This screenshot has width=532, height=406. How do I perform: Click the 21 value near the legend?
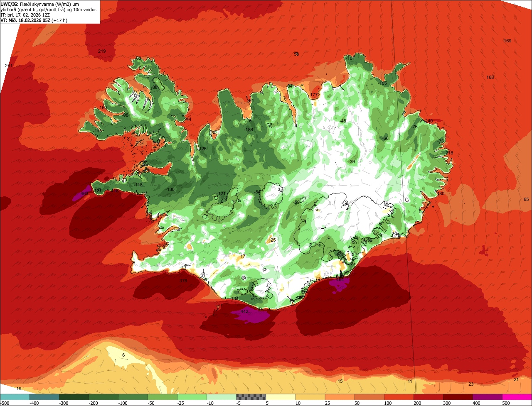coord(516,379)
